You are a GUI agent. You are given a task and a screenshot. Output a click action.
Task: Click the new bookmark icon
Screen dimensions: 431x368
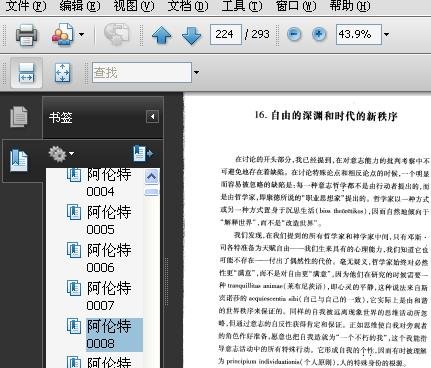coord(143,153)
